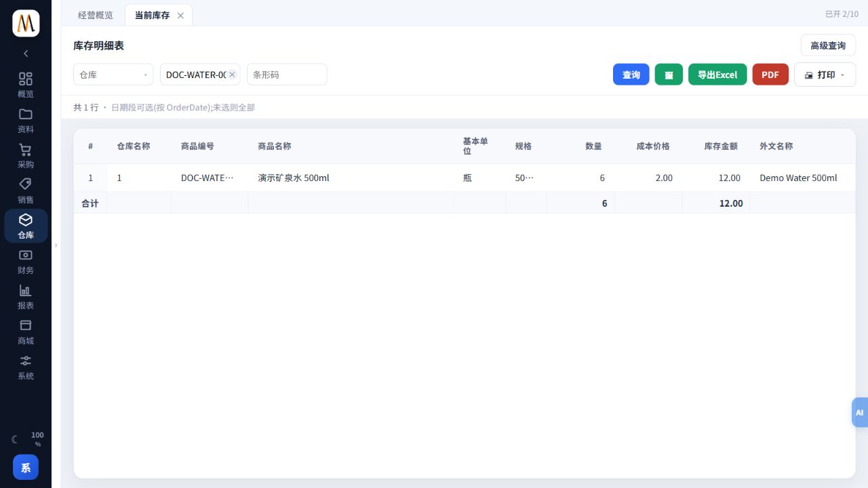The image size is (868, 488).
Task: Open the blue 系 user avatar
Action: point(26,467)
